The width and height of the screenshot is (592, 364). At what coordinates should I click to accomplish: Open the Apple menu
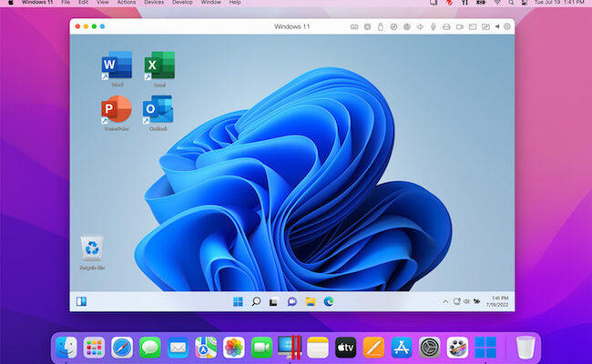11,2
